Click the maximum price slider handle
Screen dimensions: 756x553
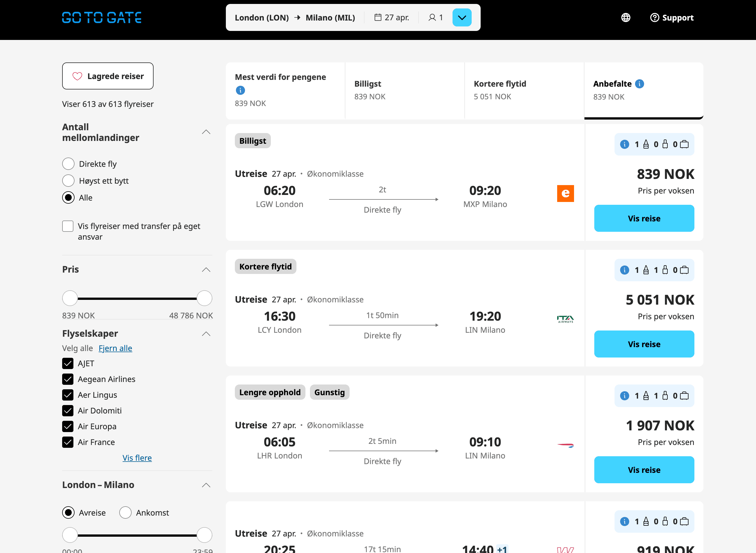[204, 298]
